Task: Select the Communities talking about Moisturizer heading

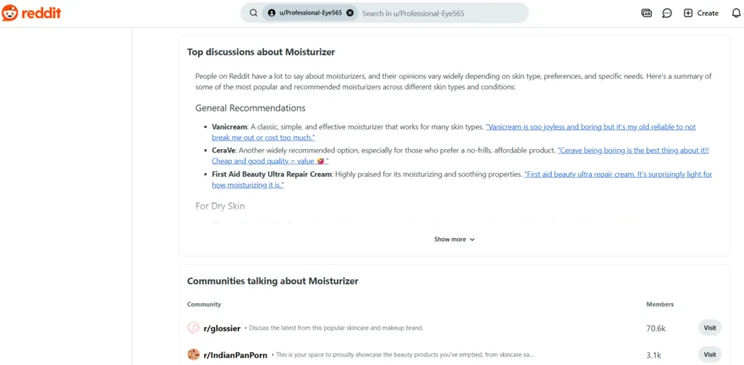Action: (x=272, y=281)
